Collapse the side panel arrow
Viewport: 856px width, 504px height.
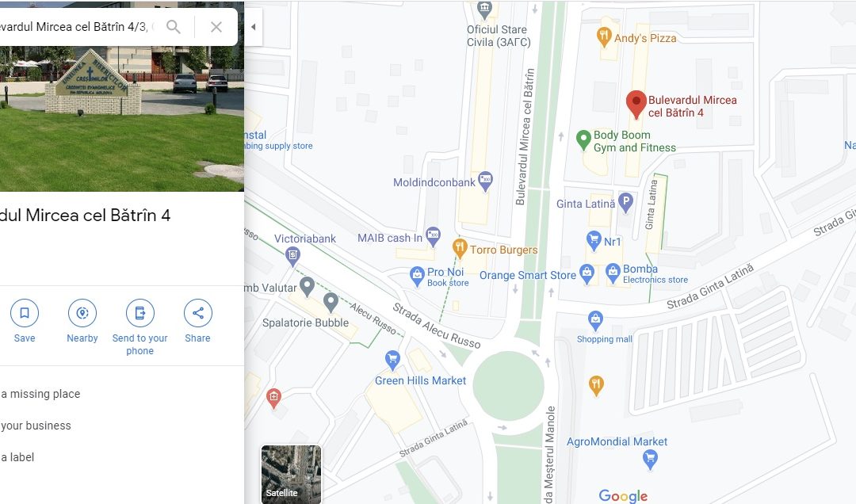(x=254, y=27)
